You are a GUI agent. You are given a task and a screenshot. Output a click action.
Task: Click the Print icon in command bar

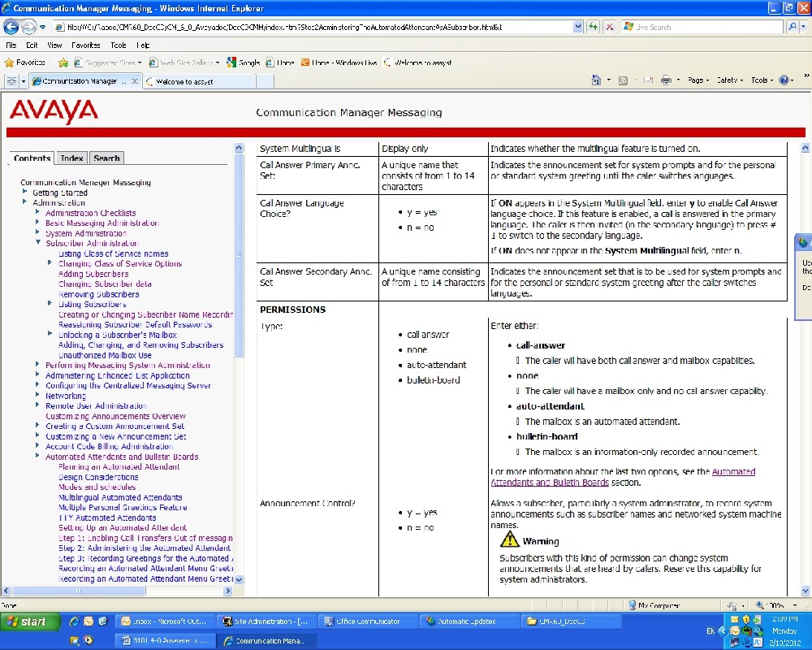pyautogui.click(x=667, y=80)
